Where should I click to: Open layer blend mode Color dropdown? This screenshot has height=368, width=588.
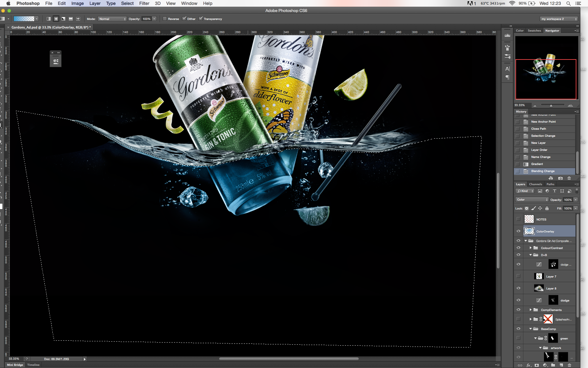pos(532,200)
